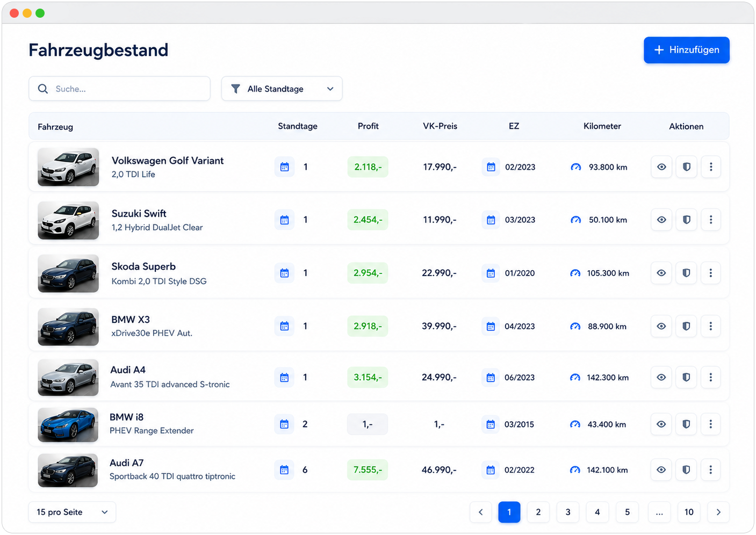Click the Kilometer column header
756x535 pixels.
(x=602, y=126)
